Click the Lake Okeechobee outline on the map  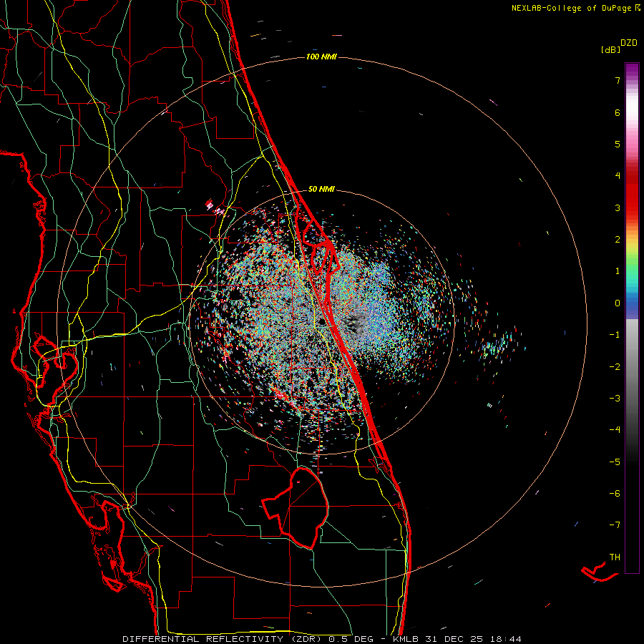[x=295, y=508]
